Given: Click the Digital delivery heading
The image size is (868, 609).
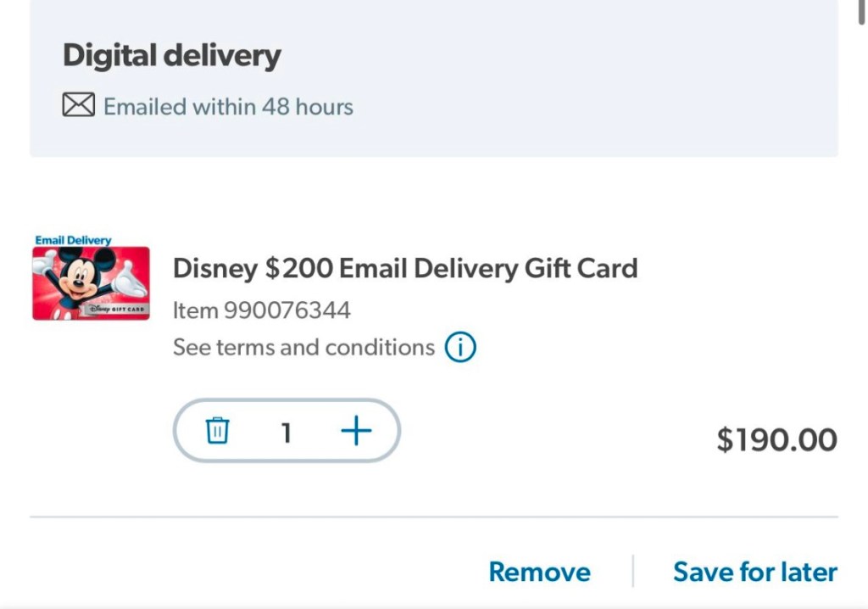Looking at the screenshot, I should [x=171, y=56].
